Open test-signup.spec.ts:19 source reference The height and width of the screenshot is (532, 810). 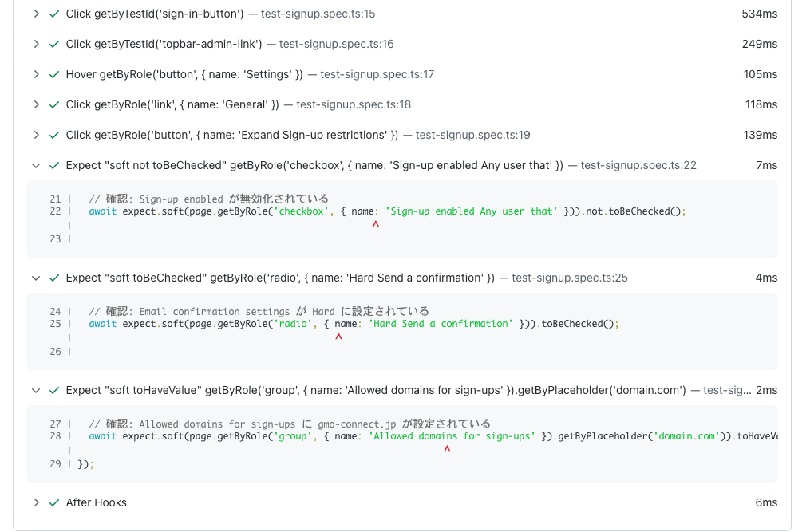point(472,135)
